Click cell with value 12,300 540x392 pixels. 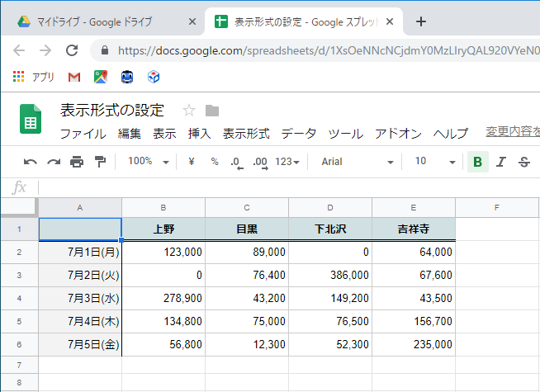[x=247, y=344]
